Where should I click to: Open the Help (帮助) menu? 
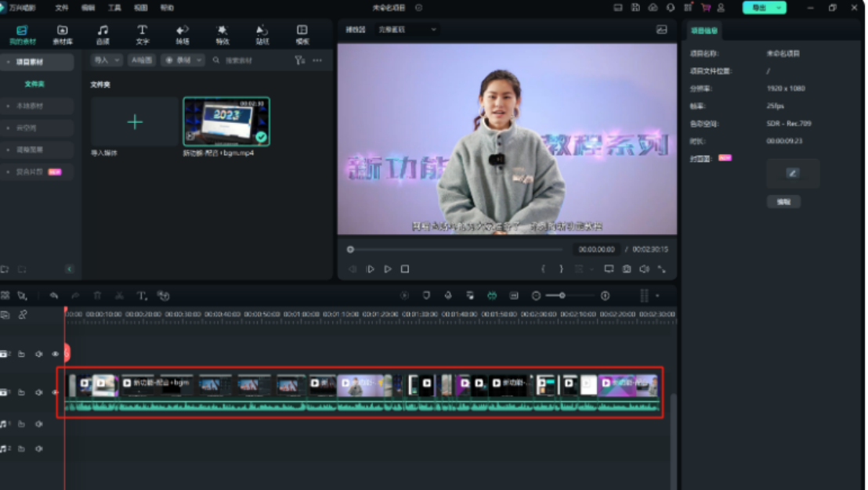point(167,8)
